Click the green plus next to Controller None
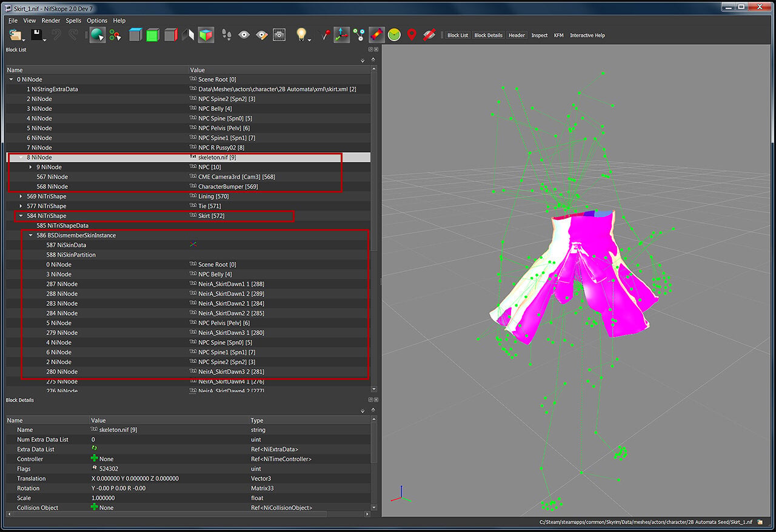The height and width of the screenshot is (532, 776). [94, 459]
